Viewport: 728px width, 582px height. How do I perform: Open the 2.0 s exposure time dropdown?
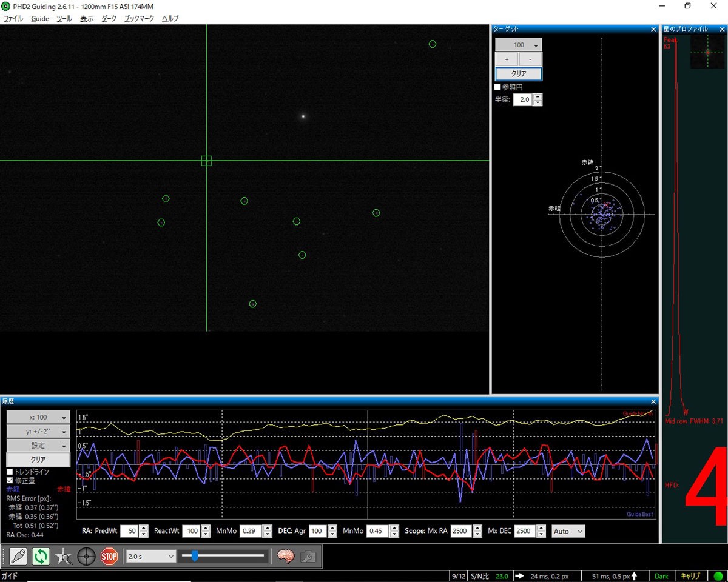[150, 556]
